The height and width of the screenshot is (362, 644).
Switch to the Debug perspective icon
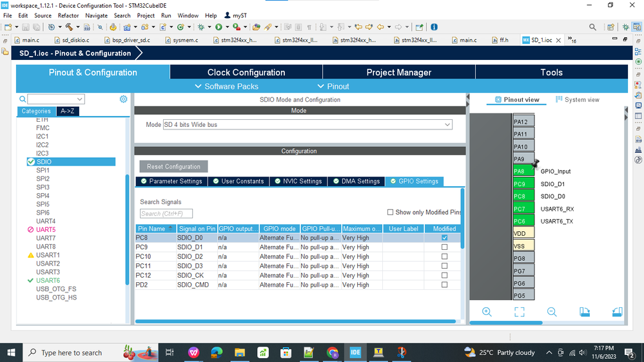(x=625, y=27)
